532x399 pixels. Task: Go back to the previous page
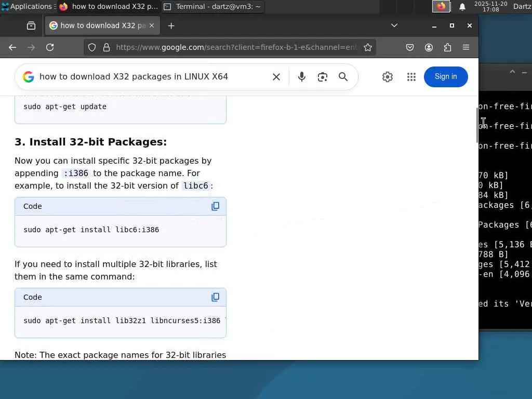click(x=12, y=47)
